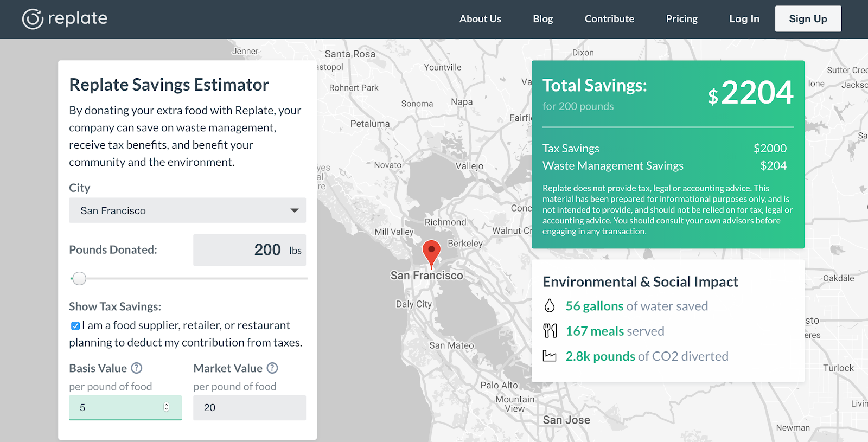Focus the Market Value input with 20
The height and width of the screenshot is (442, 868).
(250, 407)
